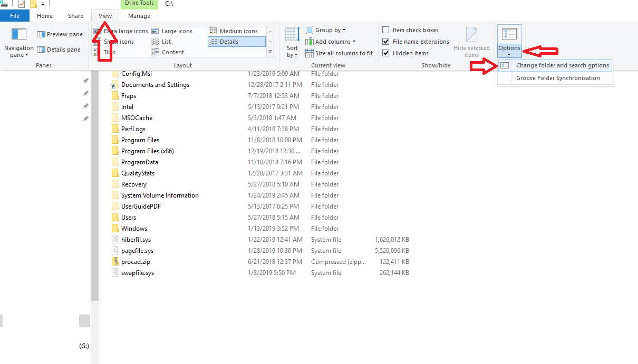The image size is (638, 364).
Task: Click the Navigation pane icon
Action: point(19,35)
